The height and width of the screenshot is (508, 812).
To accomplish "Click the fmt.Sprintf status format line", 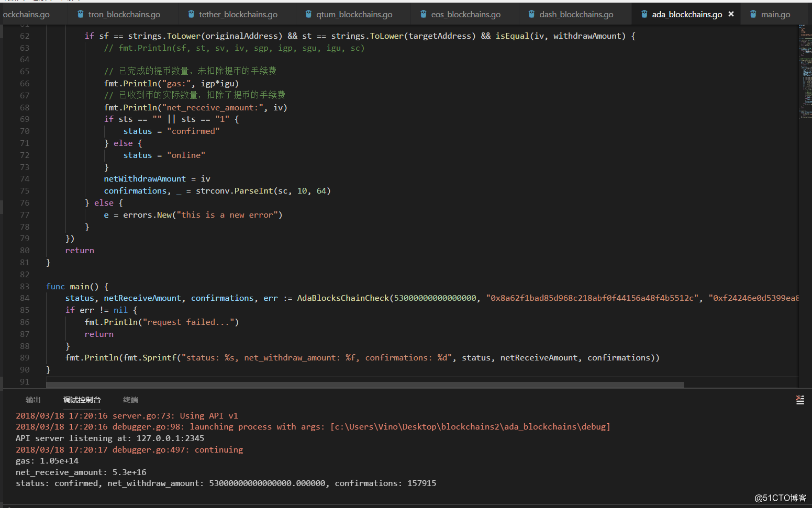I will point(362,358).
